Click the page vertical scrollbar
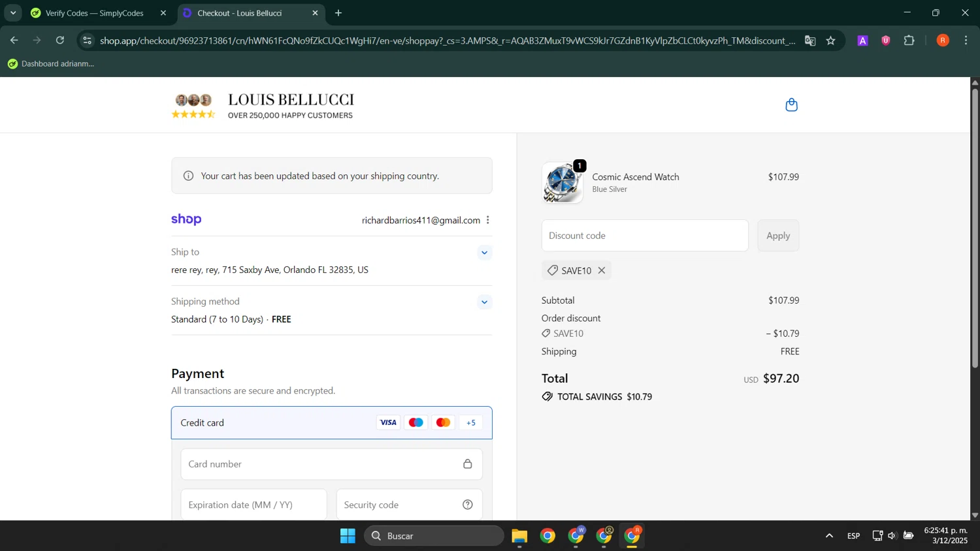Viewport: 980px width, 551px height. [975, 228]
